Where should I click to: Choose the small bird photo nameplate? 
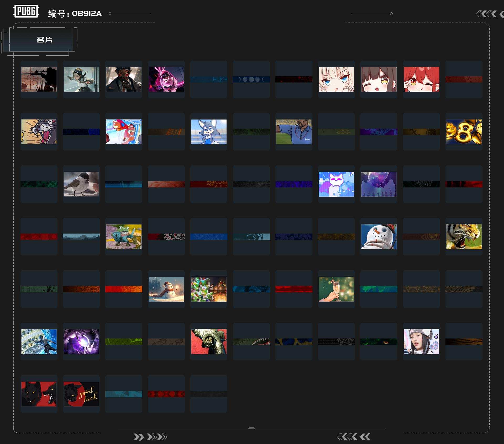click(81, 184)
